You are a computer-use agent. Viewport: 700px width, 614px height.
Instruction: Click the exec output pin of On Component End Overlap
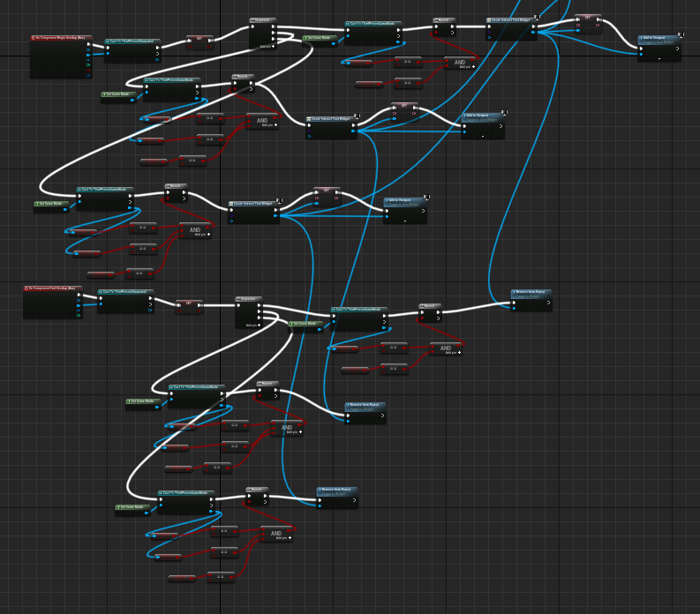[79, 297]
